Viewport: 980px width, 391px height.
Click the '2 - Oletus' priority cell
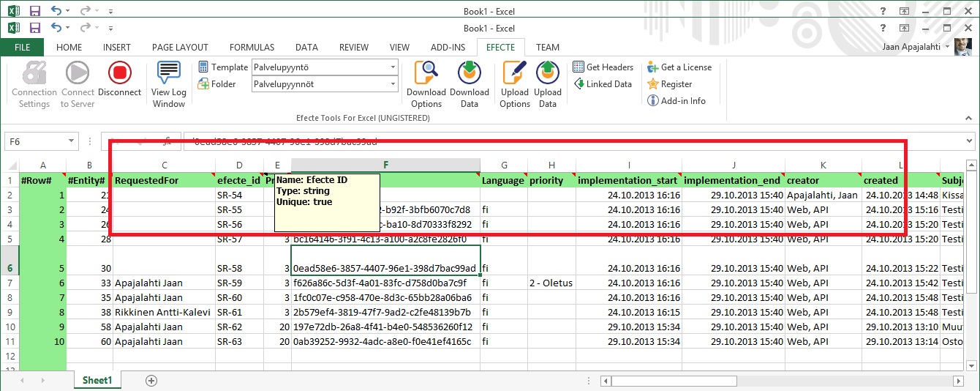click(552, 283)
